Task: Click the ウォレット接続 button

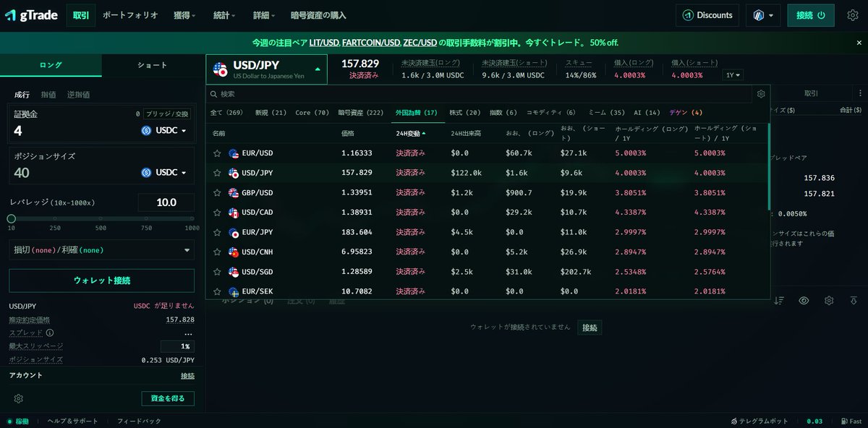Action: (101, 281)
